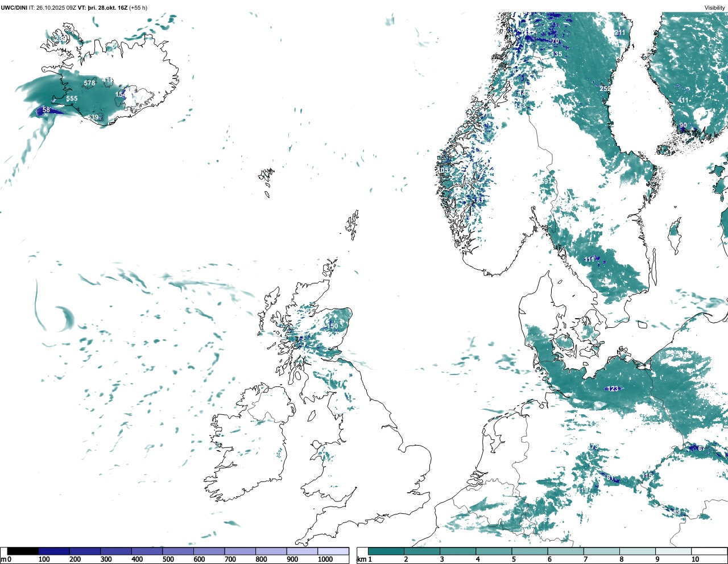Click the swatch between 500 and 600 m
The height and width of the screenshot is (564, 728).
tap(177, 551)
